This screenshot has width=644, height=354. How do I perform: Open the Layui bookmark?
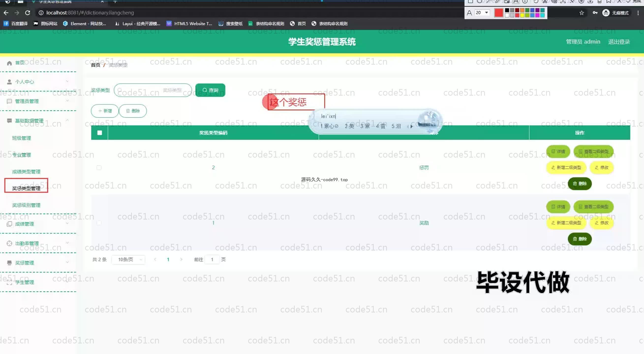click(x=138, y=24)
